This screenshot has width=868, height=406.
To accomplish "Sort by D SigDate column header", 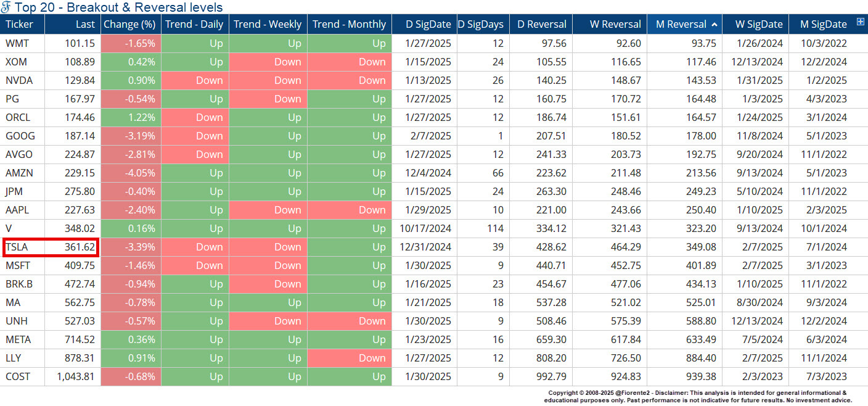I will click(424, 24).
